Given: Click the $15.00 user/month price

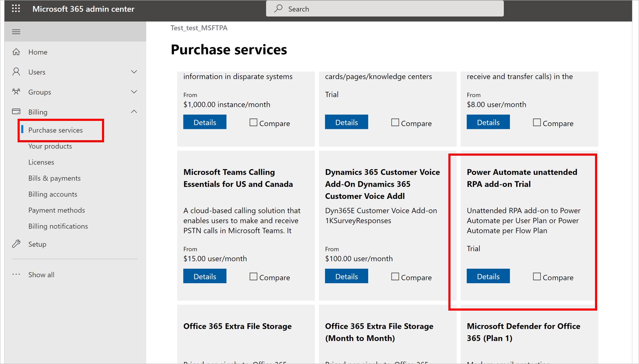Looking at the screenshot, I should click(215, 259).
